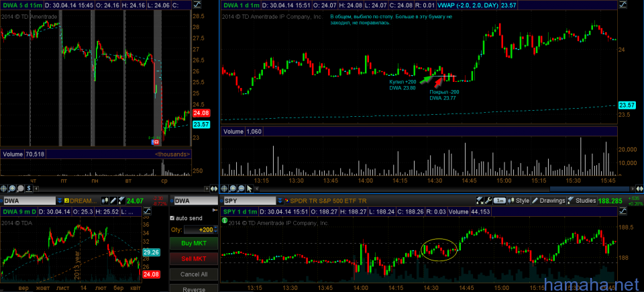Zoom out on the DWA 15m chart
The height and width of the screenshot is (292, 644).
click(x=21, y=189)
